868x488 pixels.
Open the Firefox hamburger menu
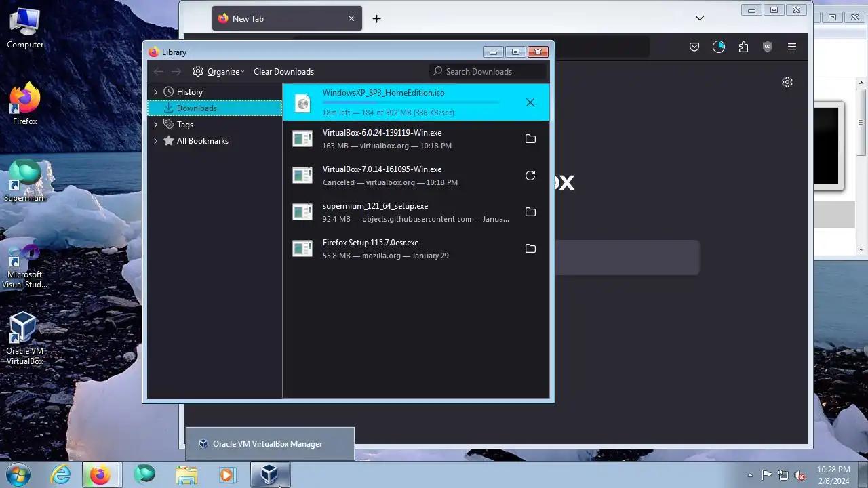(x=792, y=47)
